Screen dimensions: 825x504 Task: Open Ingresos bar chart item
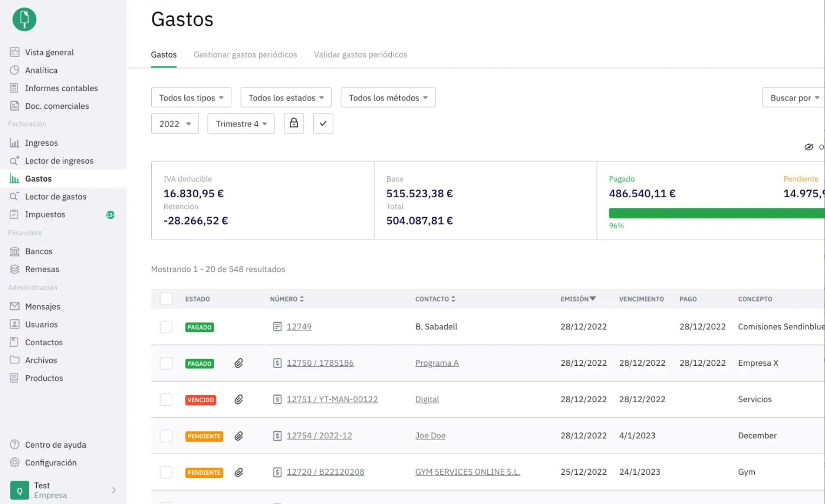point(41,143)
